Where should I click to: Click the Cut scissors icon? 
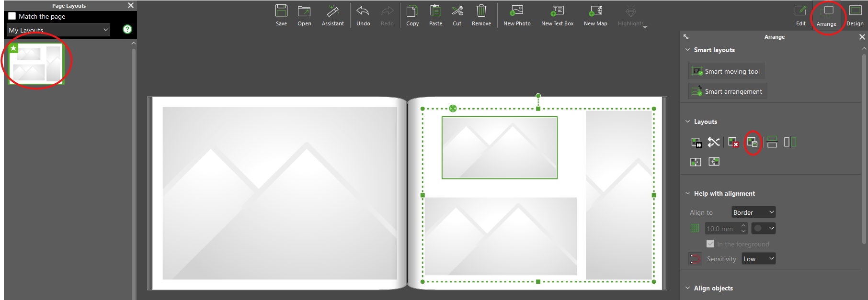(x=457, y=11)
